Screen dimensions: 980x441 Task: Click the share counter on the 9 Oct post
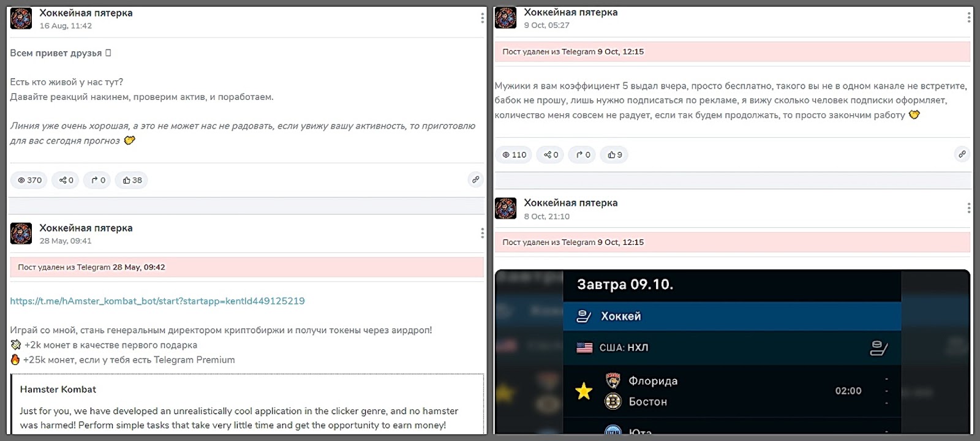[551, 155]
